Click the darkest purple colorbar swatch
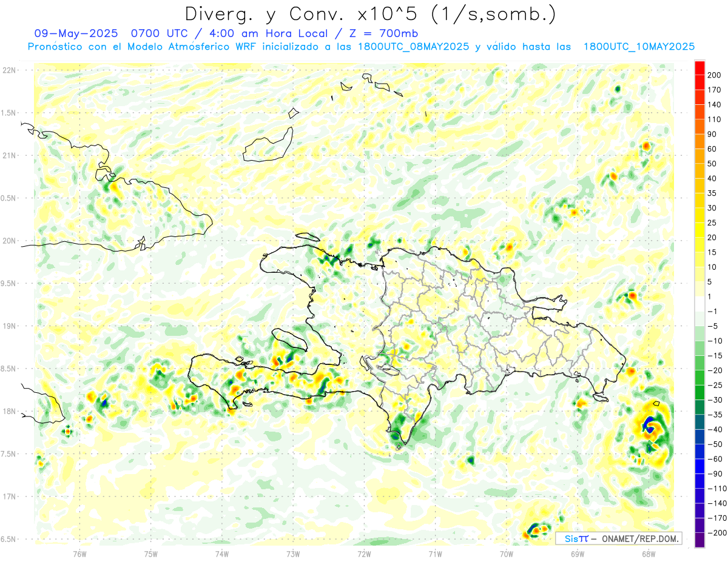The height and width of the screenshot is (562, 728). (699, 541)
